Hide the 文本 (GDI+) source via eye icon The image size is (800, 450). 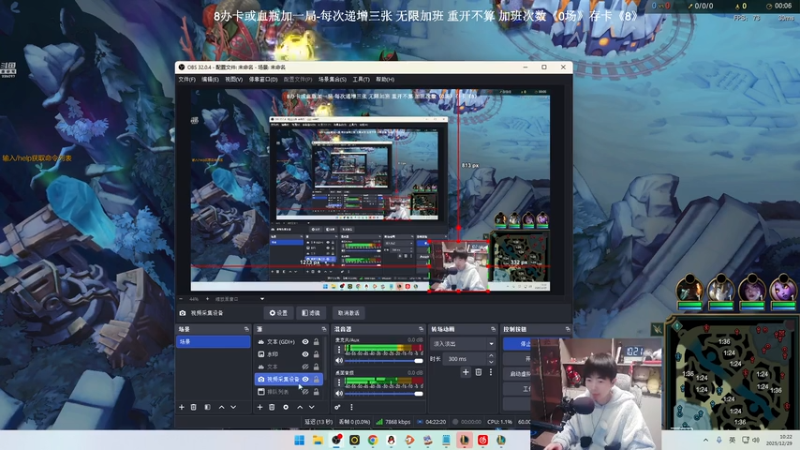[305, 341]
